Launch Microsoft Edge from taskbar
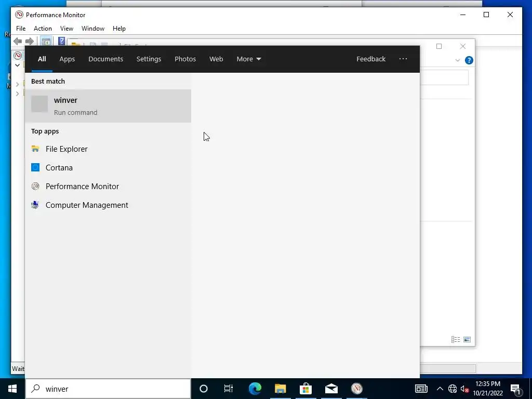 click(x=255, y=389)
